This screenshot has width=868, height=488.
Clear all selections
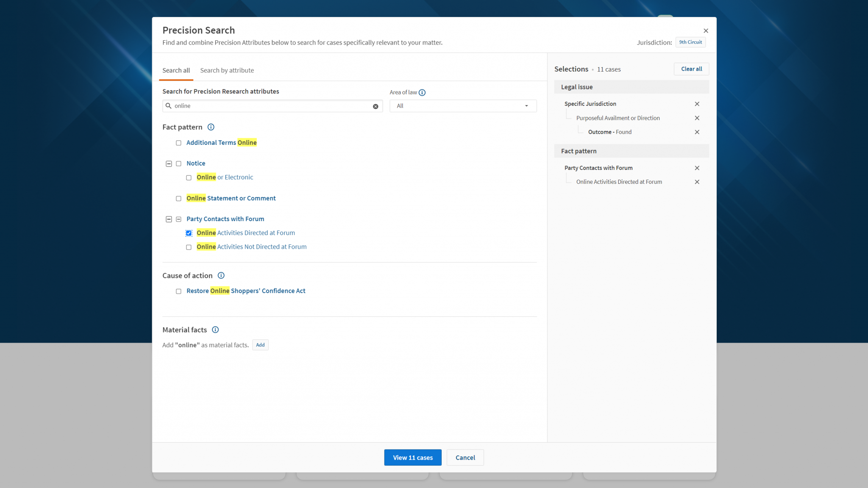691,69
